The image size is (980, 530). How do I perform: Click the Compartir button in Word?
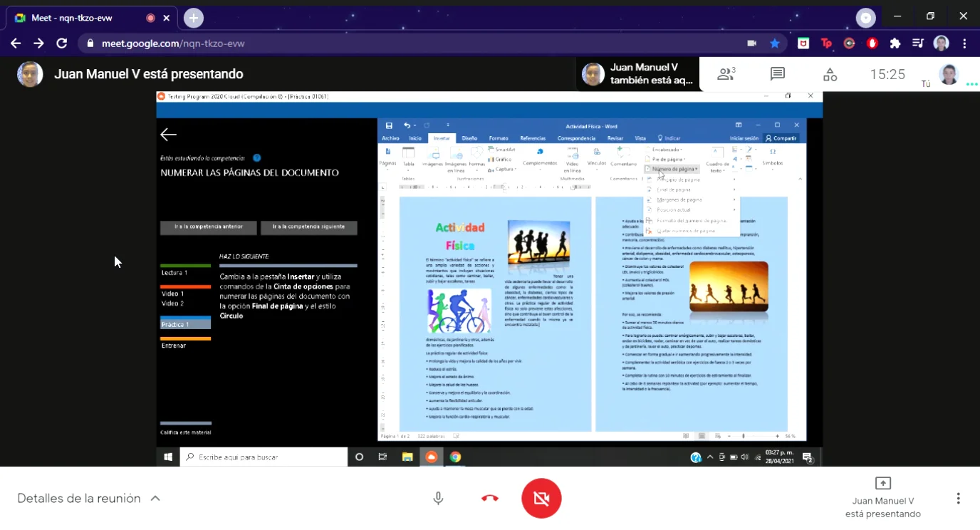[x=781, y=138]
